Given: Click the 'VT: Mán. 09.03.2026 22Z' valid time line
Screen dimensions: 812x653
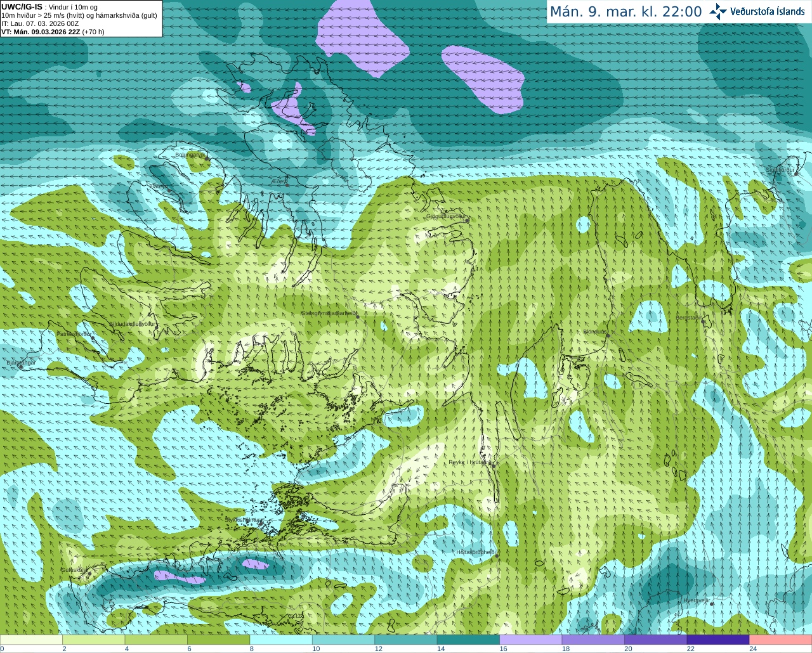Looking at the screenshot, I should click(53, 32).
